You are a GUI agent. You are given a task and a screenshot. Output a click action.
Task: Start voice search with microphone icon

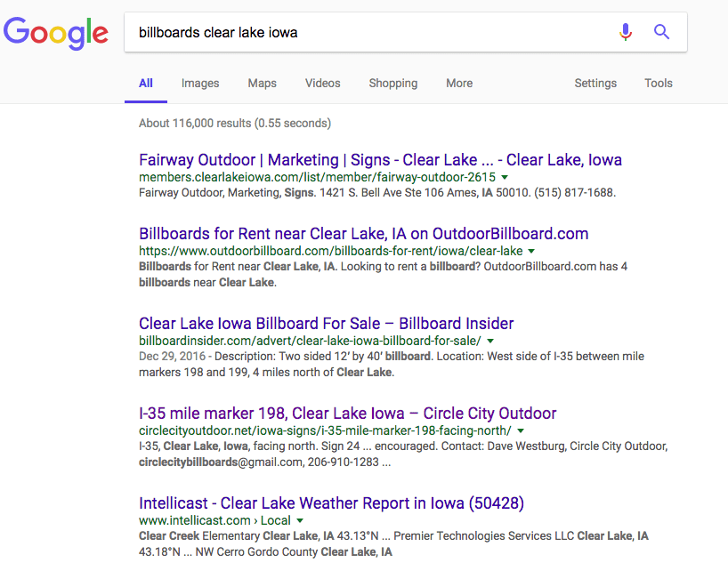click(x=626, y=32)
